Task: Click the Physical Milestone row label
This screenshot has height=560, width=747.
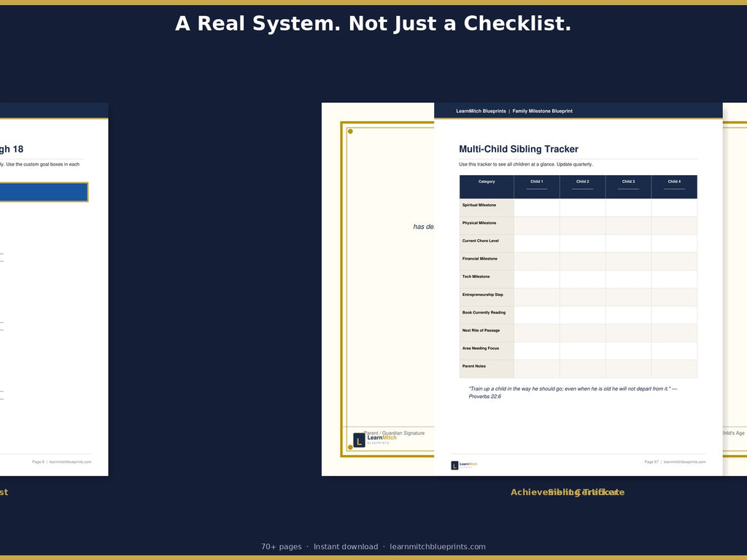Action: coord(479,223)
